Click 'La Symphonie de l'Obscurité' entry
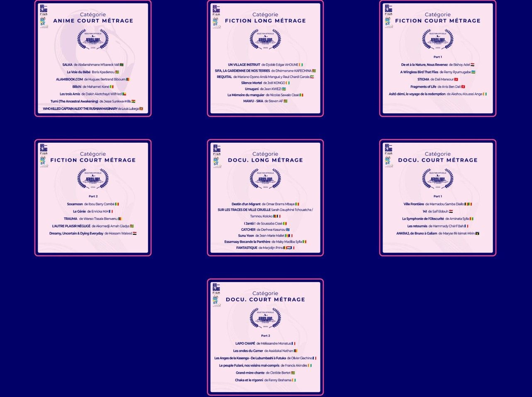Screen dimensions: 532x397 coord(438,219)
